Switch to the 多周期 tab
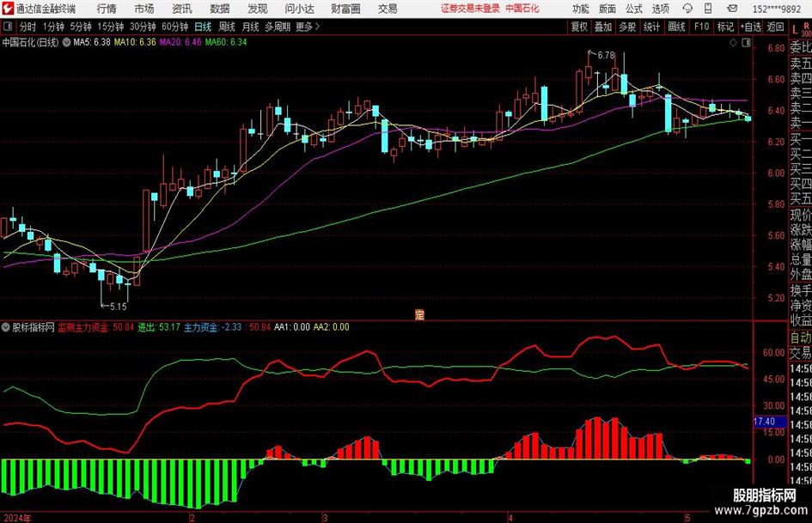 pyautogui.click(x=278, y=27)
